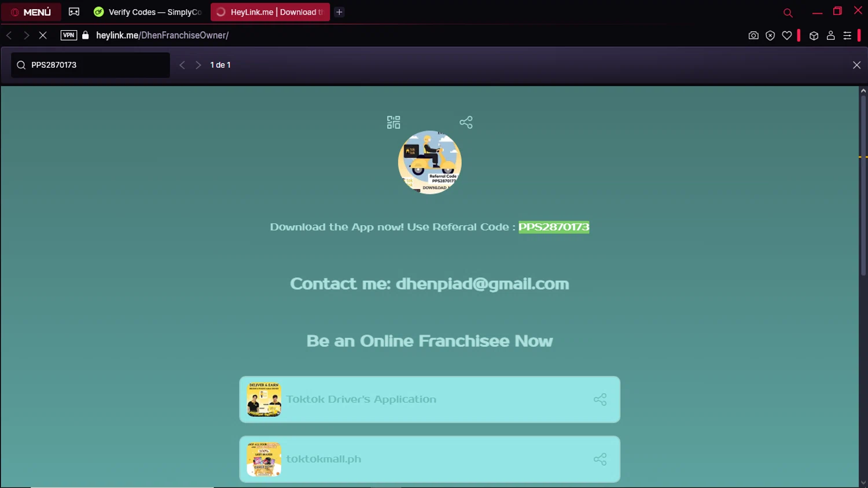Open the Easy Setup sliders icon
The width and height of the screenshot is (868, 488).
tap(847, 35)
